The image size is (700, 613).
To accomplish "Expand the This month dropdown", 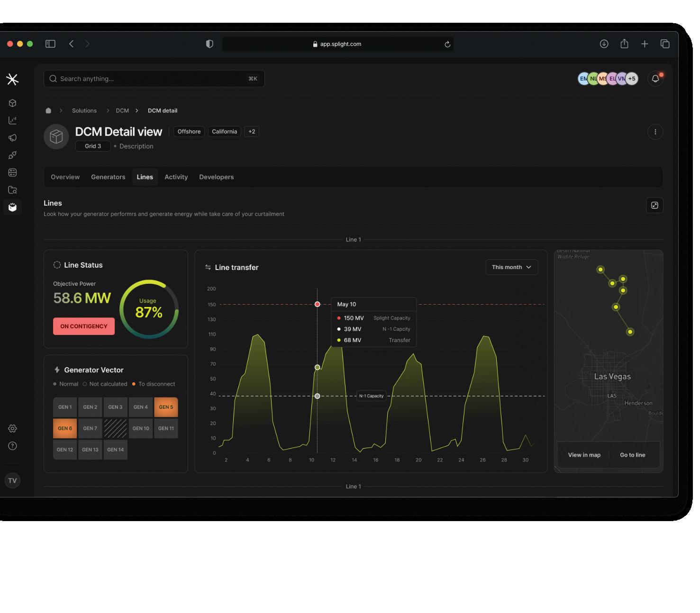I will 512,267.
